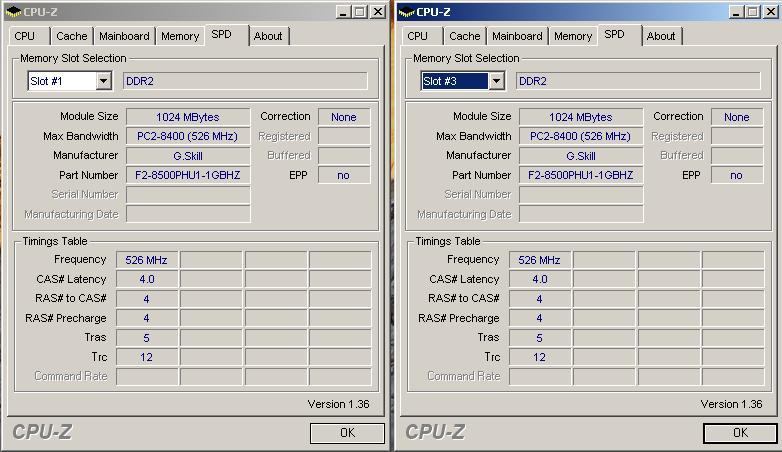Expand the Slot #1 dropdown arrow

click(103, 81)
